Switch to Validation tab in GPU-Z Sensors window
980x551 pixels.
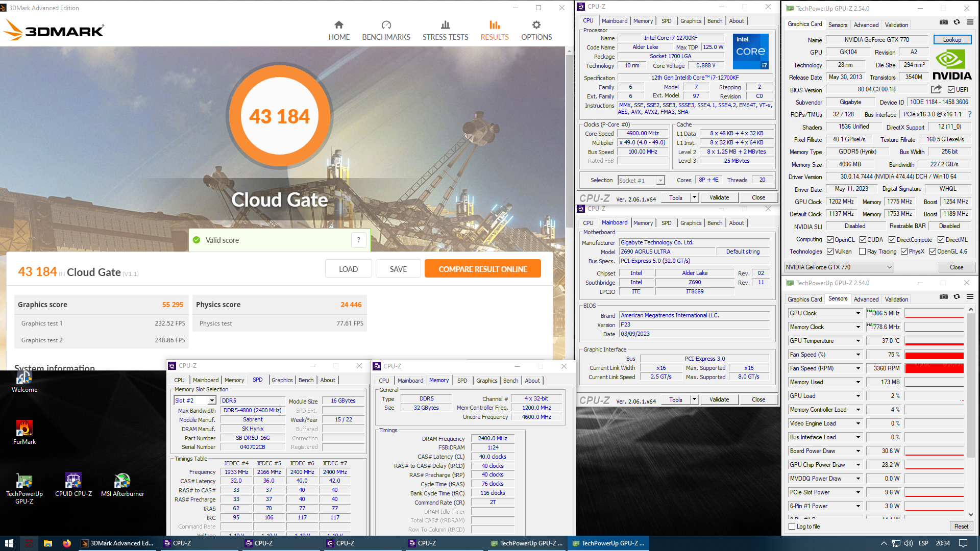(x=896, y=299)
